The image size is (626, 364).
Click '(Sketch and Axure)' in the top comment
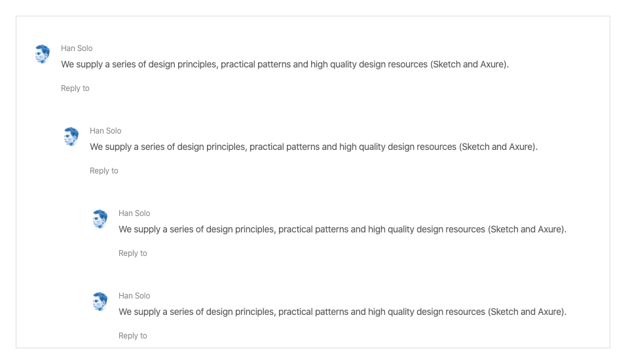pos(469,65)
